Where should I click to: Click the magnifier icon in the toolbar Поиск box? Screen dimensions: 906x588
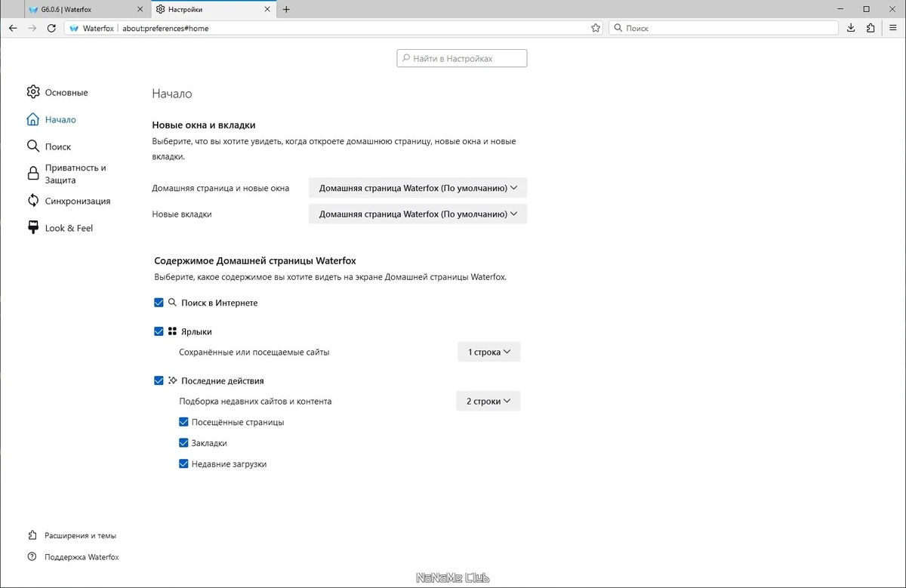point(618,28)
